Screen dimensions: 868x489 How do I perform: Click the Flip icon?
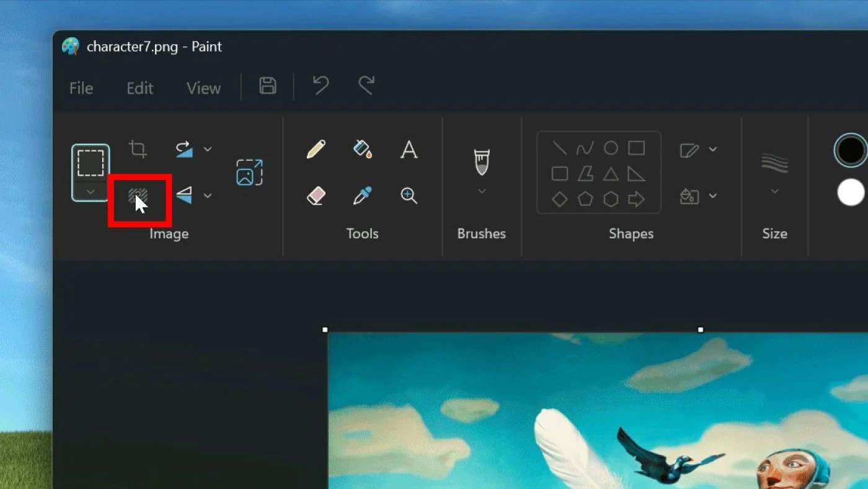pyautogui.click(x=184, y=195)
